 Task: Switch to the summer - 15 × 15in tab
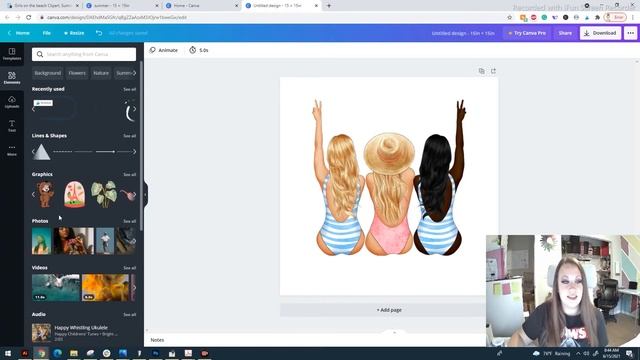(x=122, y=6)
